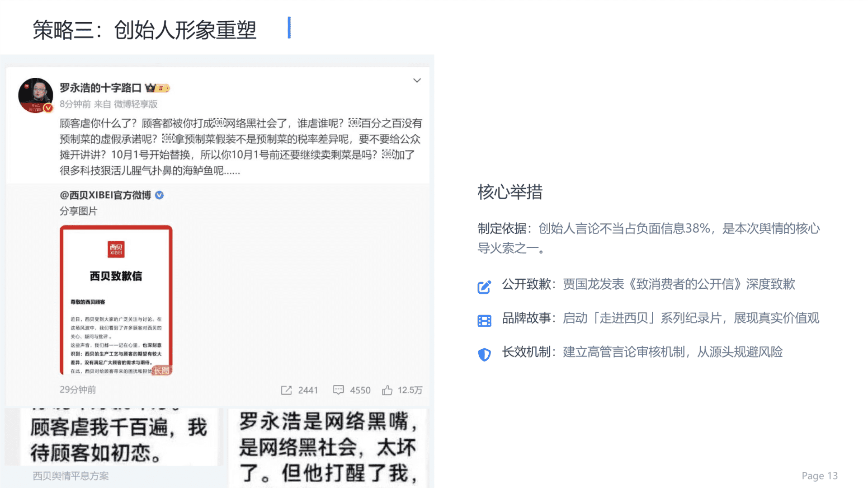Open the 罗永浩的十字路口 username link
This screenshot has width=868, height=488.
coord(100,88)
